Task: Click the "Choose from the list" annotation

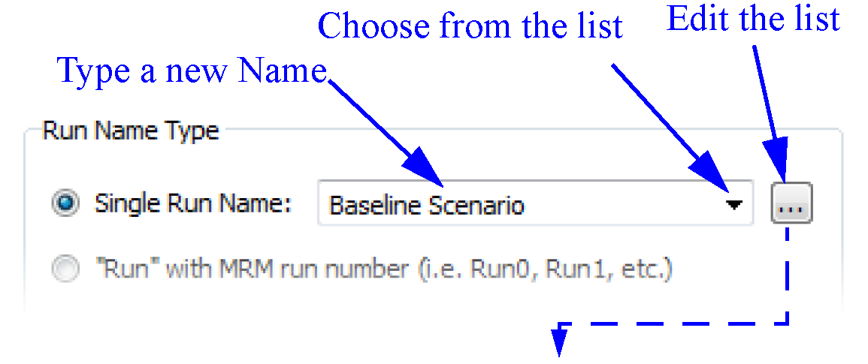Action: (x=470, y=27)
